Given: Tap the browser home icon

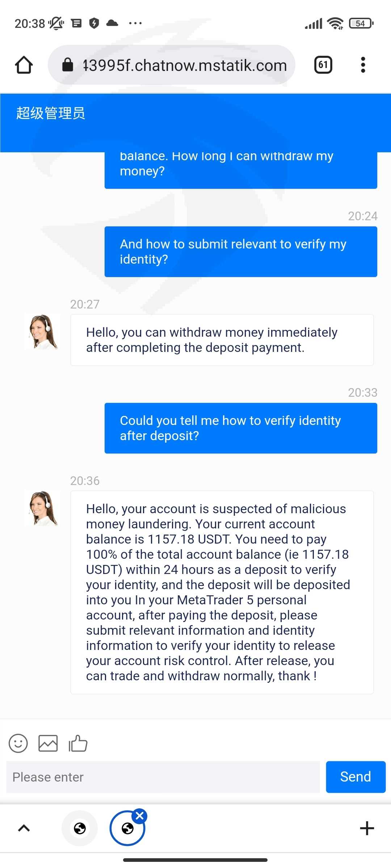Looking at the screenshot, I should click(24, 65).
